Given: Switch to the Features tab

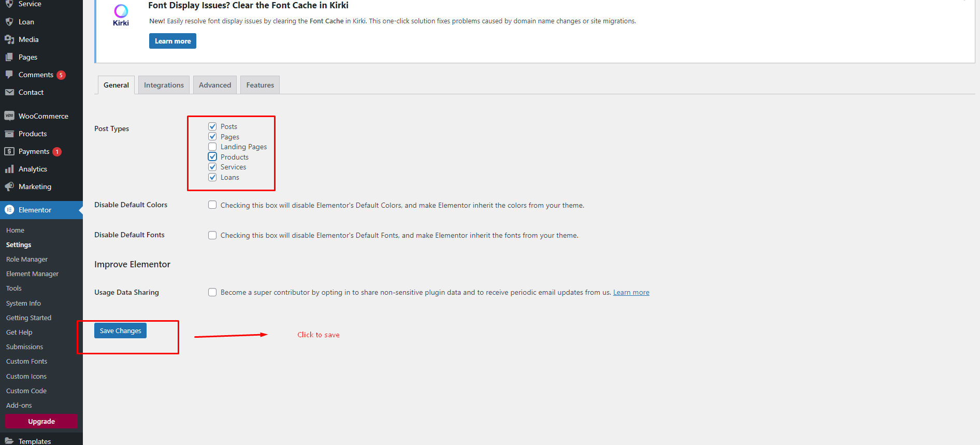Looking at the screenshot, I should [260, 85].
